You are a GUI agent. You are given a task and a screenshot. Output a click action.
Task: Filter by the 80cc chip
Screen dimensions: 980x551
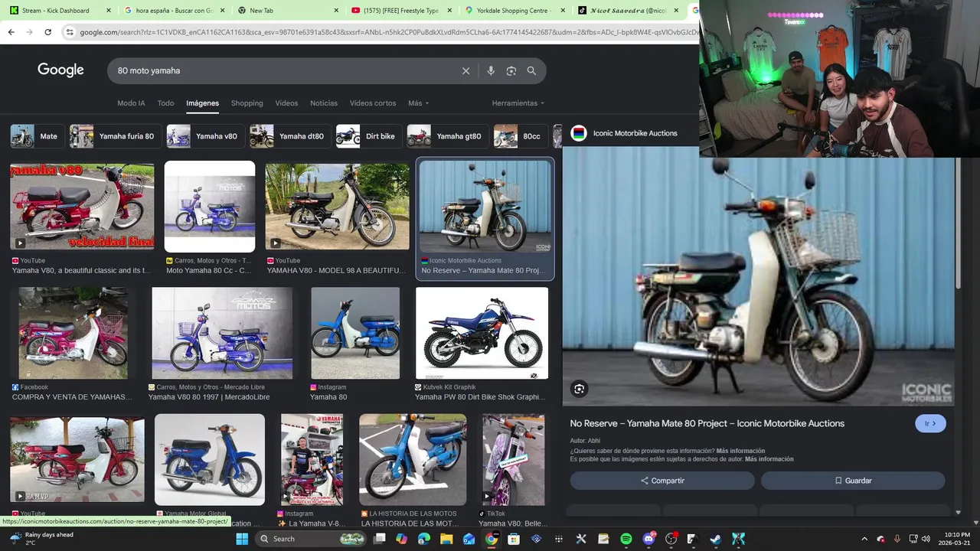521,136
